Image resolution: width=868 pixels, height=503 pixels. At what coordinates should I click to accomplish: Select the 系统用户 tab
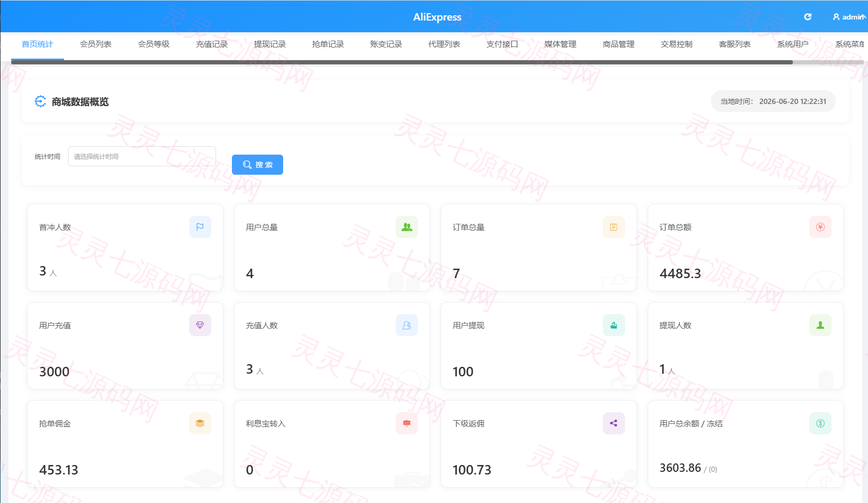(793, 44)
